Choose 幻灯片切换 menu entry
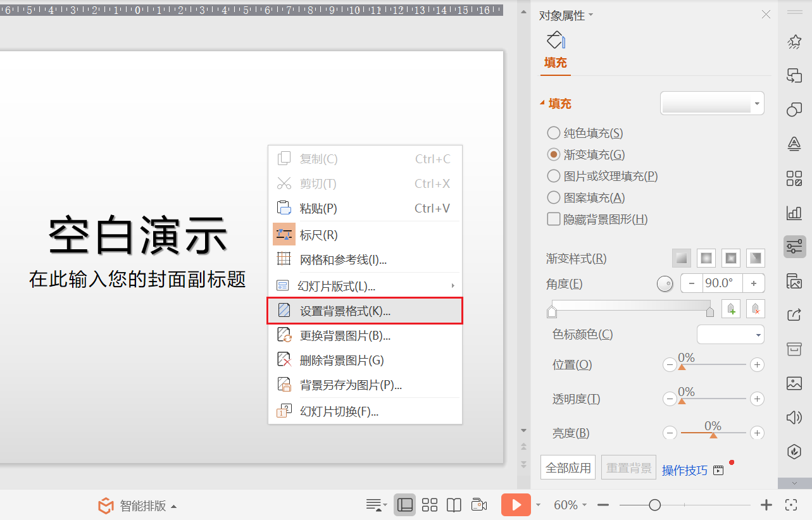Viewport: 812px width, 520px height. pos(365,411)
